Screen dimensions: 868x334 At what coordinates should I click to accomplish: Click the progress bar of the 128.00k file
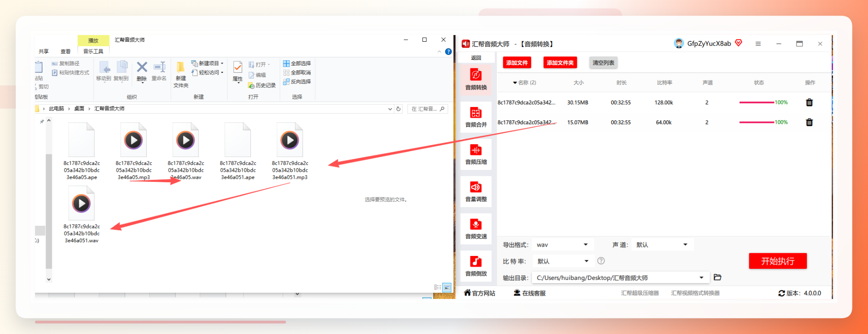pos(757,102)
